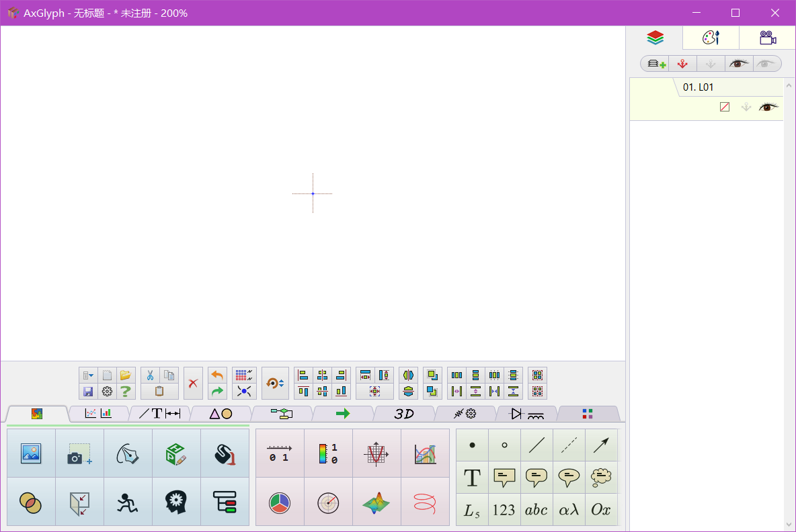Save the document with floppy icon

click(x=88, y=392)
